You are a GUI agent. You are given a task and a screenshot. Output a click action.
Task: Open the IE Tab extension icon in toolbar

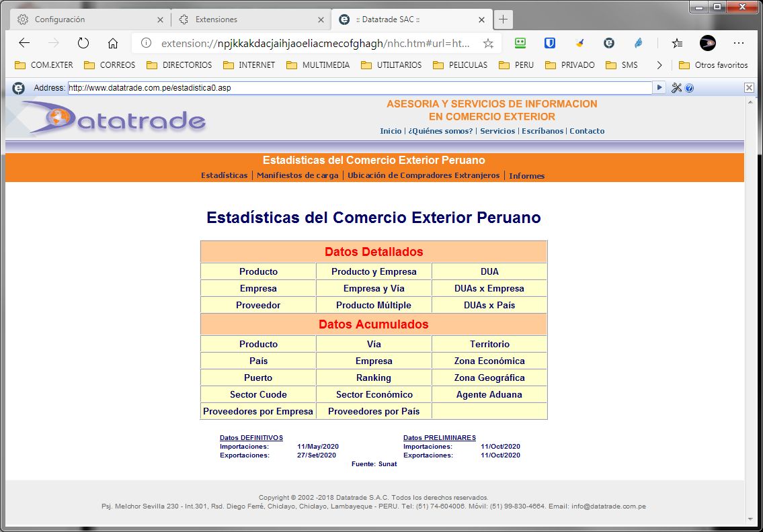point(609,43)
